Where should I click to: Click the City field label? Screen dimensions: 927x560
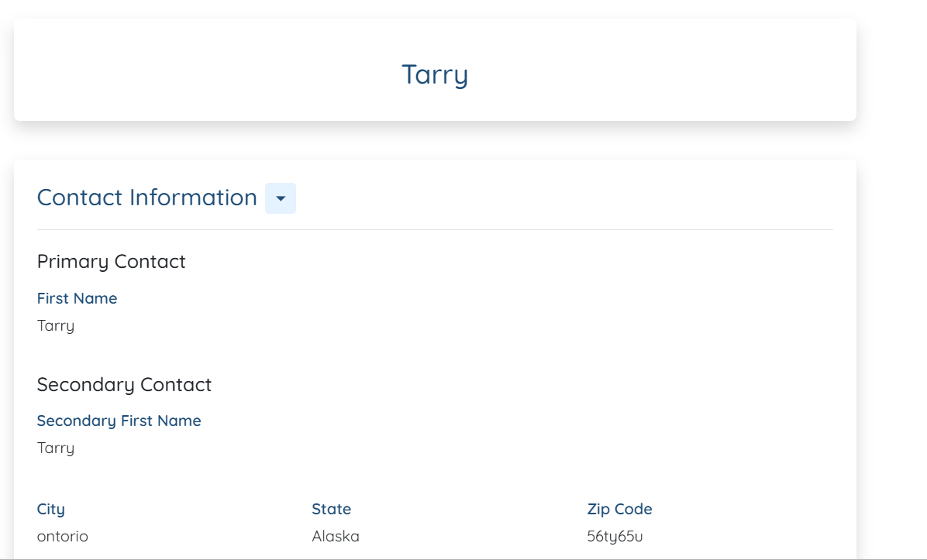click(51, 509)
